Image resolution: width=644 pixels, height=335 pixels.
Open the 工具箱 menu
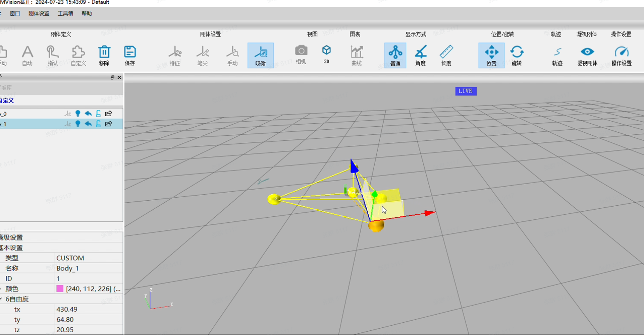tap(65, 13)
